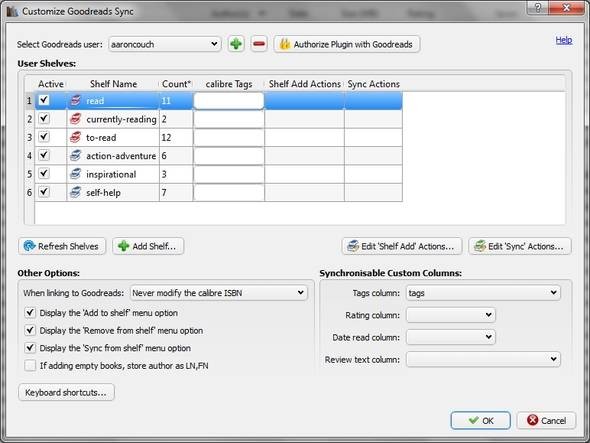Click the currently-reading shelf icon
This screenshot has height=443, width=590.
[76, 119]
